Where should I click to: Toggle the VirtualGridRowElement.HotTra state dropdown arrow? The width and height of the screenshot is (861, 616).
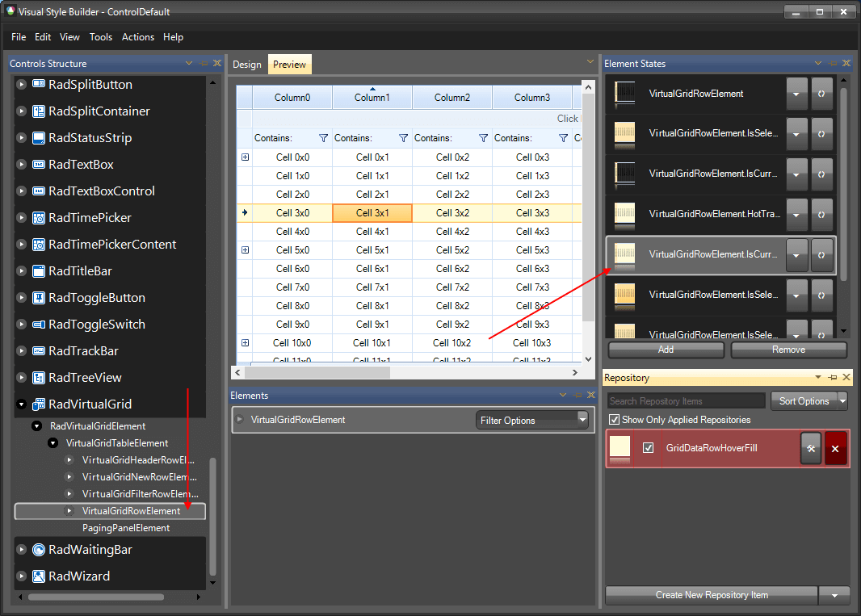click(x=797, y=214)
